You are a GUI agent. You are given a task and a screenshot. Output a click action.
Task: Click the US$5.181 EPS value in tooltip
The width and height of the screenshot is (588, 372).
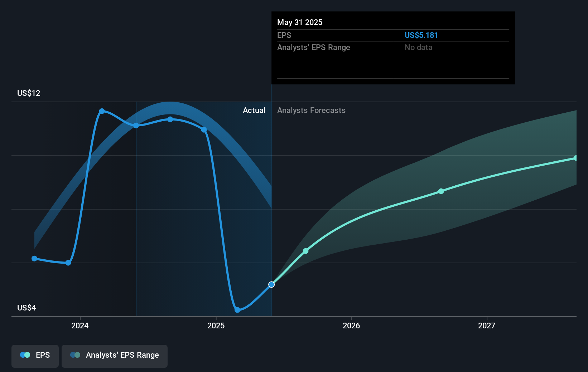coord(421,35)
